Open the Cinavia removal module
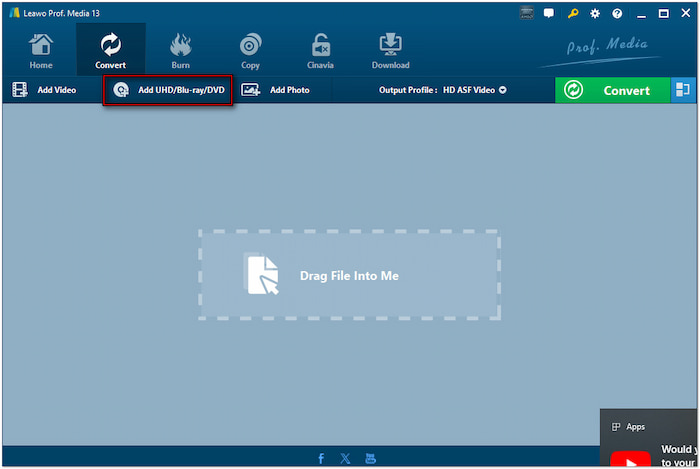This screenshot has width=700, height=469. click(320, 51)
